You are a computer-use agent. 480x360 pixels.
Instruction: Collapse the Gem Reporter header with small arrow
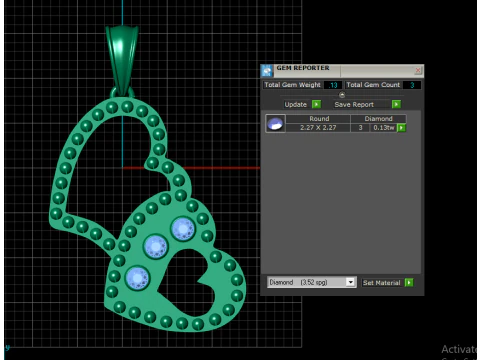tap(342, 95)
